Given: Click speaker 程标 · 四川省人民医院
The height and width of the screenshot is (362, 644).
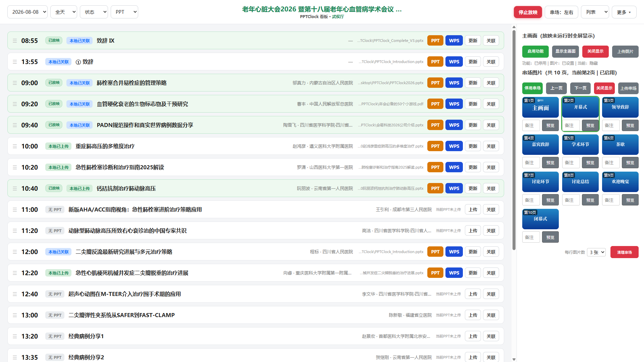Looking at the screenshot, I should pyautogui.click(x=331, y=252).
